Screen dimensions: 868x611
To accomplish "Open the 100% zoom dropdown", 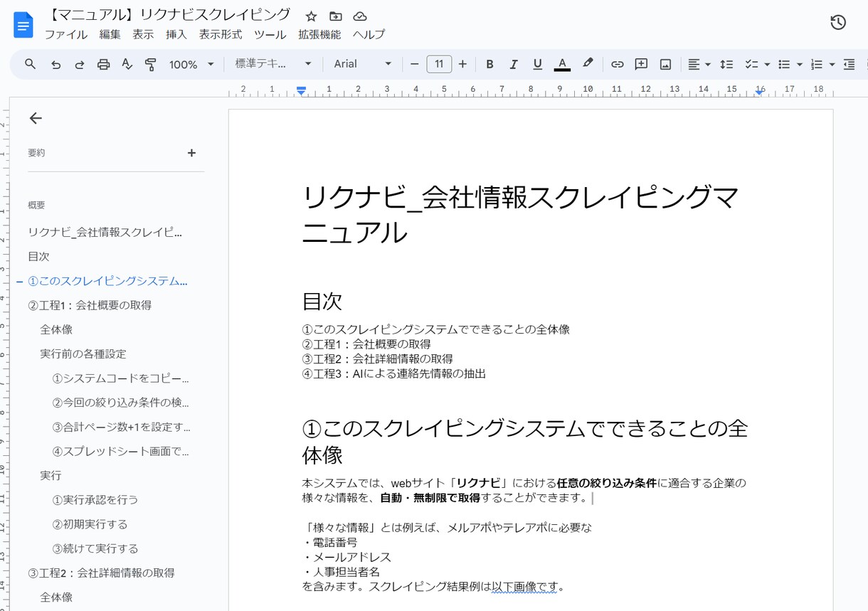I will [x=191, y=64].
